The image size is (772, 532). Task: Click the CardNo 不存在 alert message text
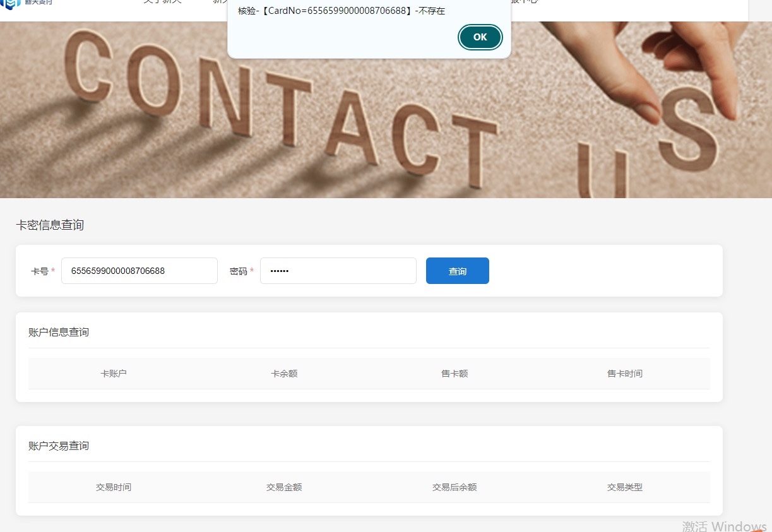341,11
